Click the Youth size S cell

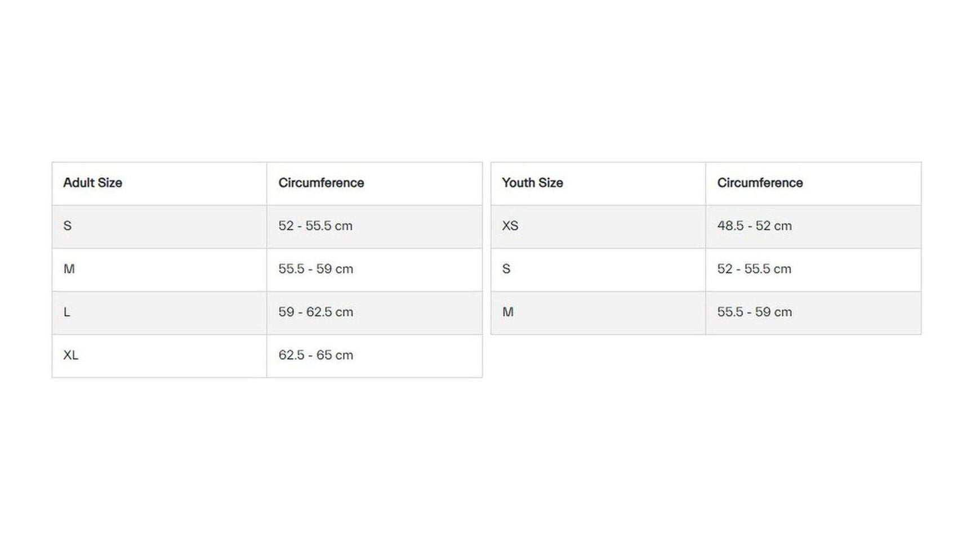[598, 270]
